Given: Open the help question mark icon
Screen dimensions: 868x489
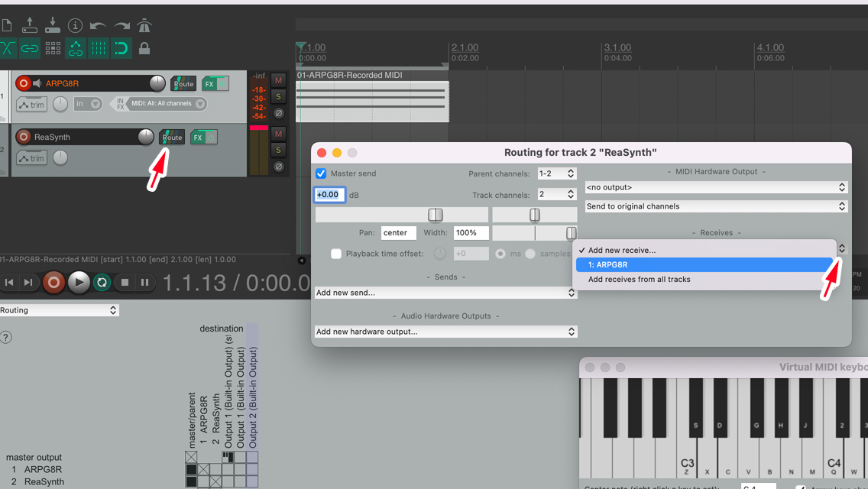Looking at the screenshot, I should 5,337.
